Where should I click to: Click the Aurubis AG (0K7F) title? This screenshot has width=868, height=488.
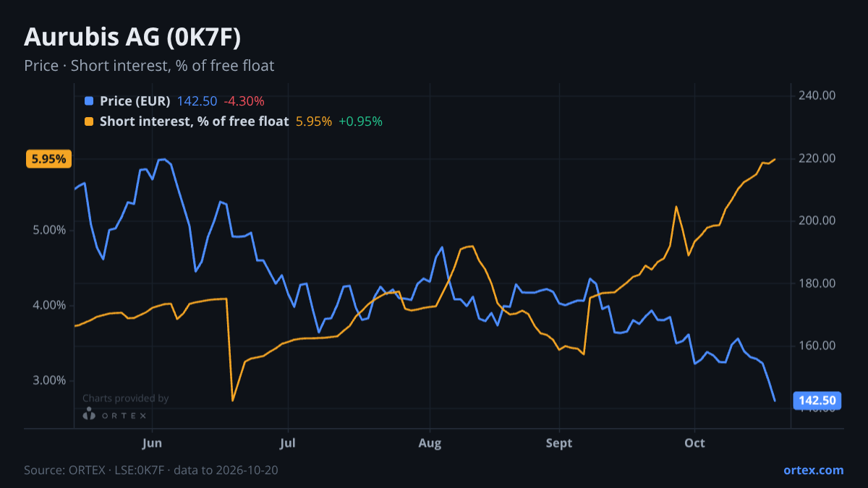click(132, 37)
